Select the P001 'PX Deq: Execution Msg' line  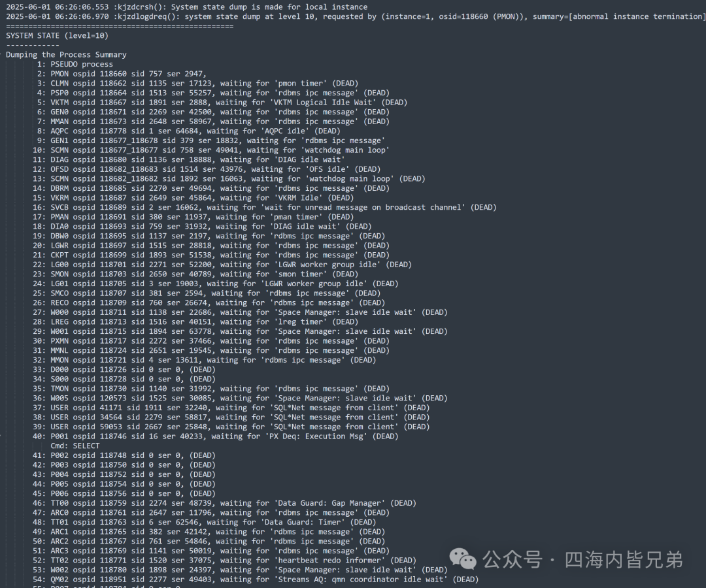point(216,436)
